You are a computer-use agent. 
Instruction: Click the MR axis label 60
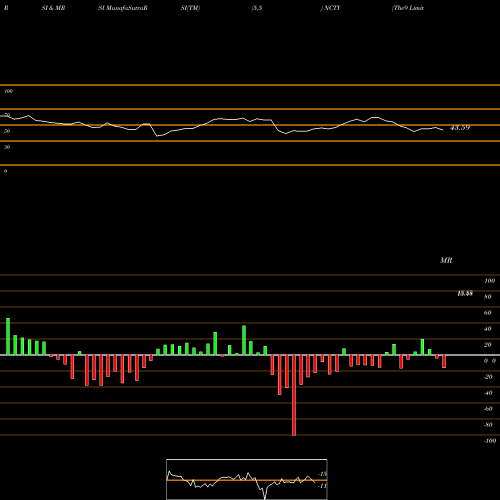click(488, 313)
